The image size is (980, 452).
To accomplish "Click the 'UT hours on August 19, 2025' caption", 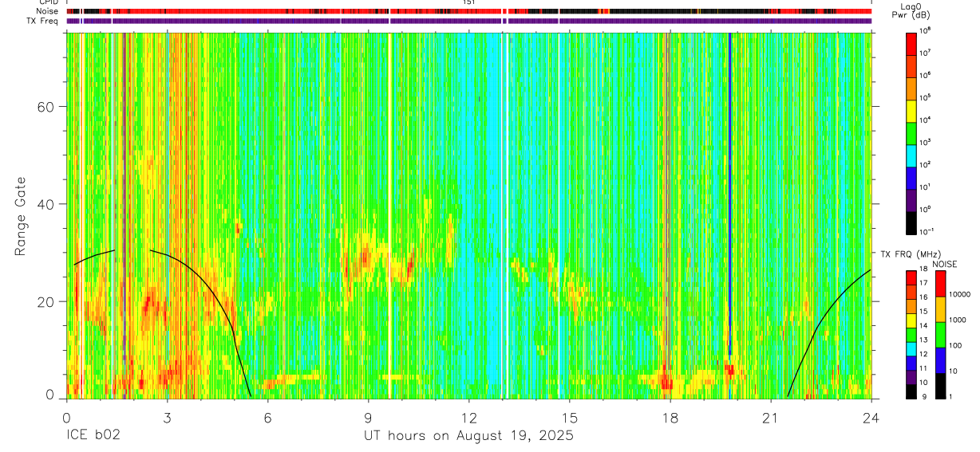I will 468,436.
